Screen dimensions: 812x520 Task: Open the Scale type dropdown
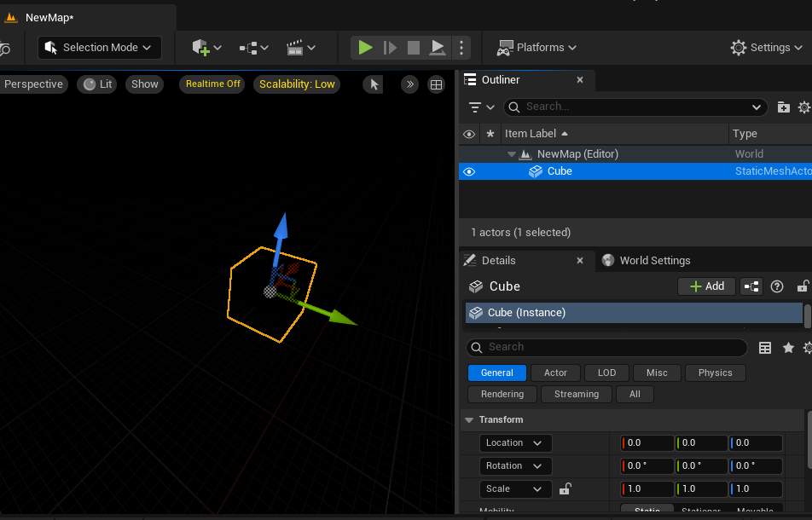click(x=515, y=489)
